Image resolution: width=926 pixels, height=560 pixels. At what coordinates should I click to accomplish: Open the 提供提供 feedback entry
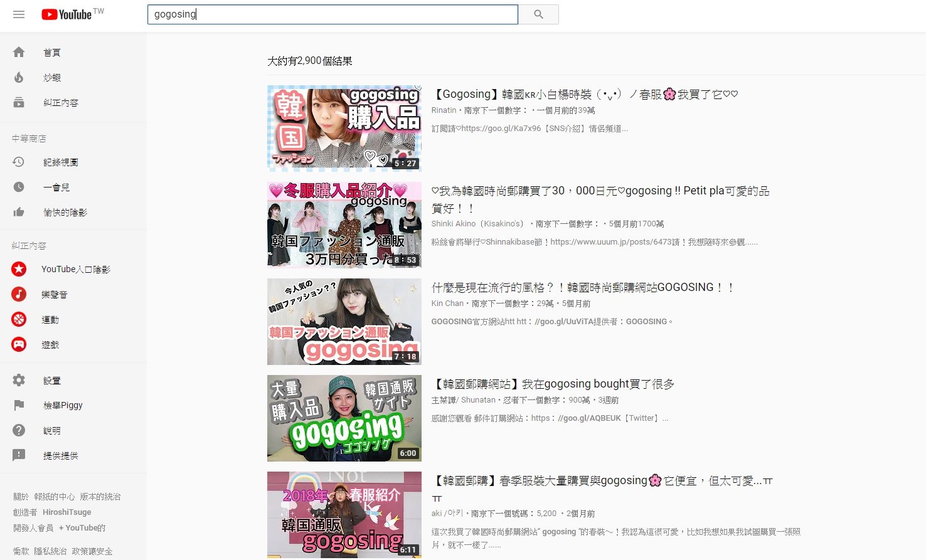(x=73, y=455)
